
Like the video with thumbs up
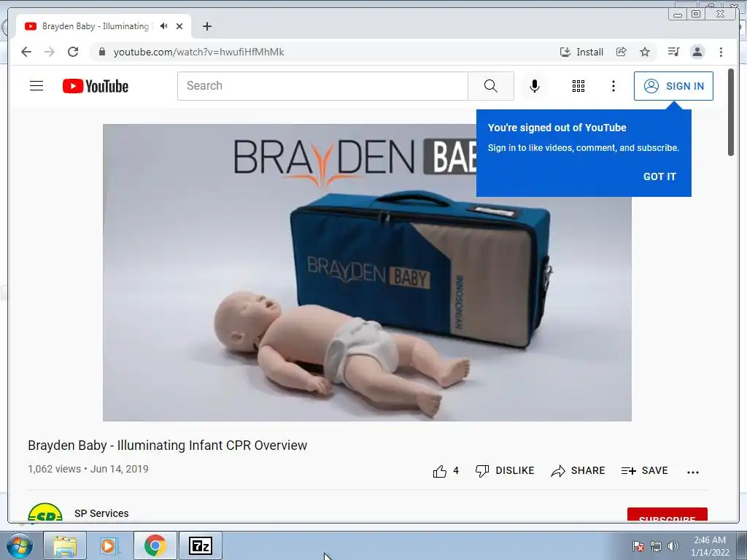point(439,471)
